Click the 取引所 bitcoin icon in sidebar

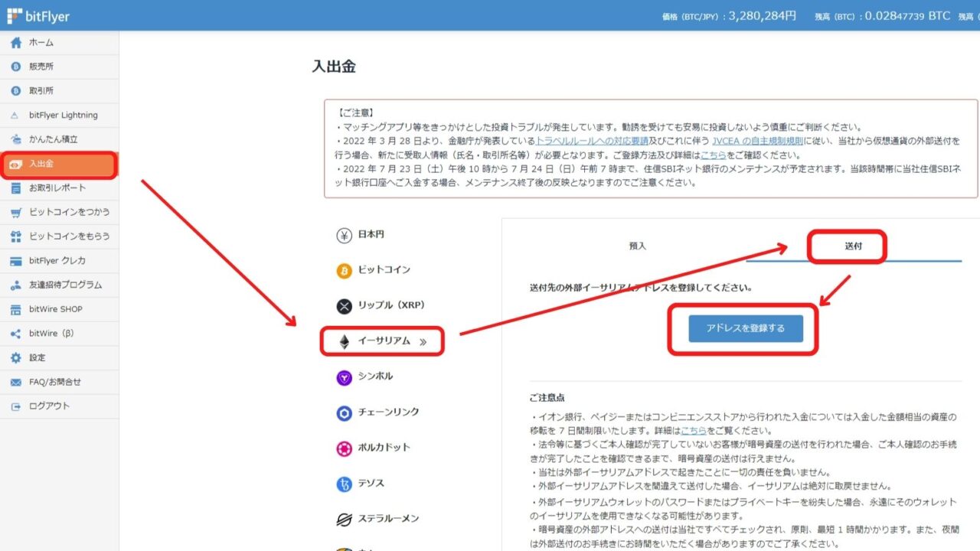tap(15, 91)
